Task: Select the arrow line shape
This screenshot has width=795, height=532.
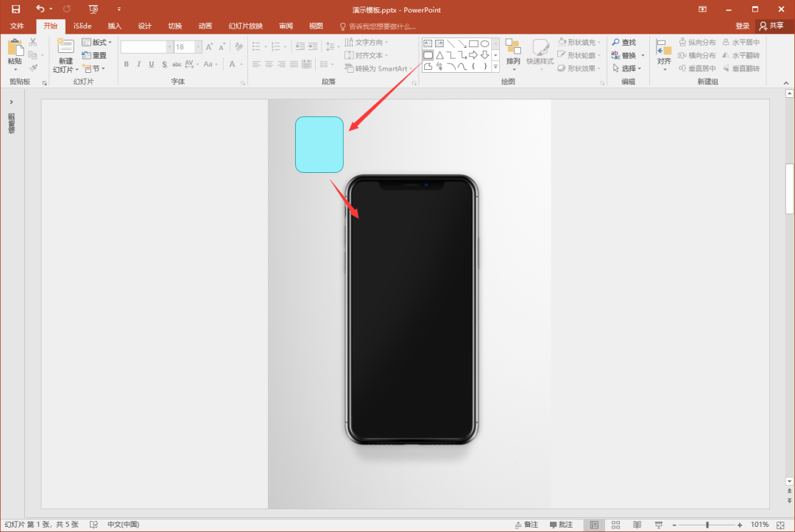Action: coord(462,43)
